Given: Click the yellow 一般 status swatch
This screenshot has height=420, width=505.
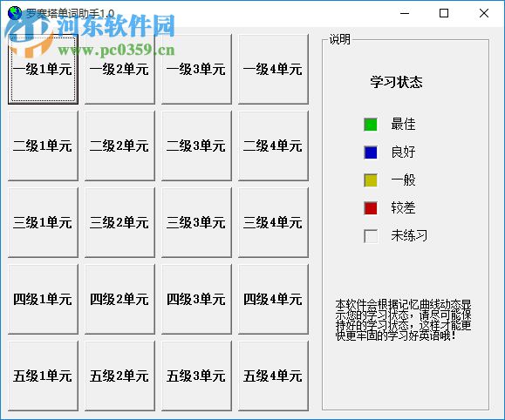Looking at the screenshot, I should [x=371, y=180].
